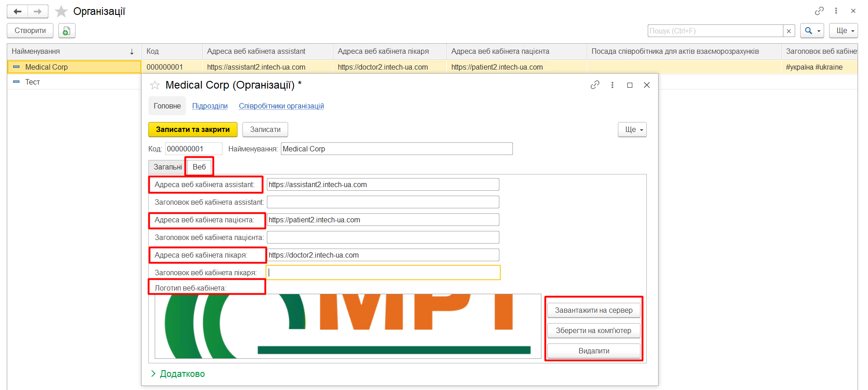Screen dimensions: 868x390
Task: Click the forward navigation arrow
Action: coord(38,11)
